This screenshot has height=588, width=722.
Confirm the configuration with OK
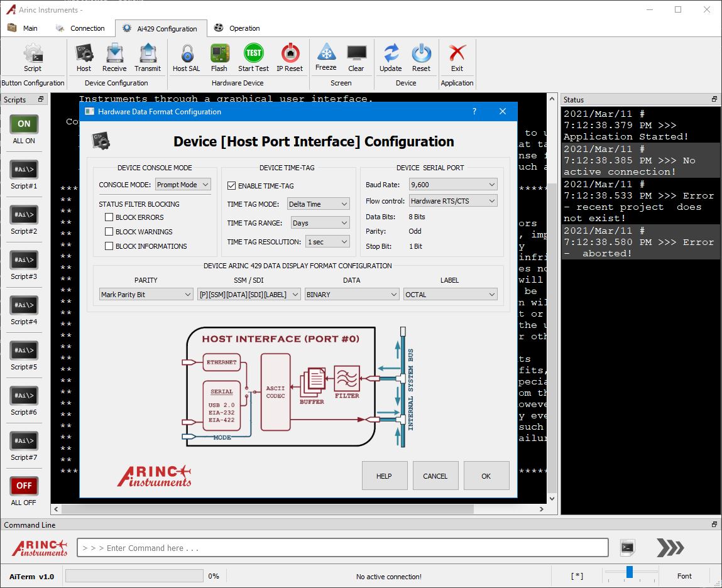(x=486, y=476)
